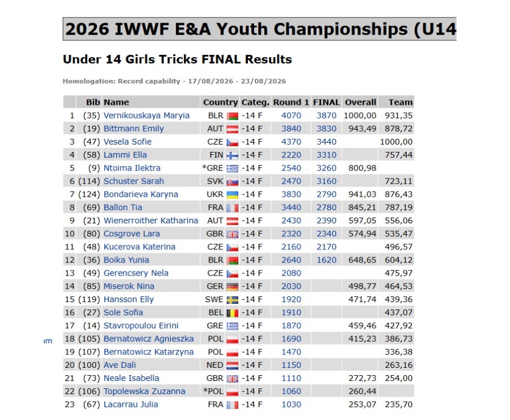Viewport: 510px width, 420px height.
Task: Click the Netherlands flag next to Ave Dali
Action: pyautogui.click(x=232, y=366)
